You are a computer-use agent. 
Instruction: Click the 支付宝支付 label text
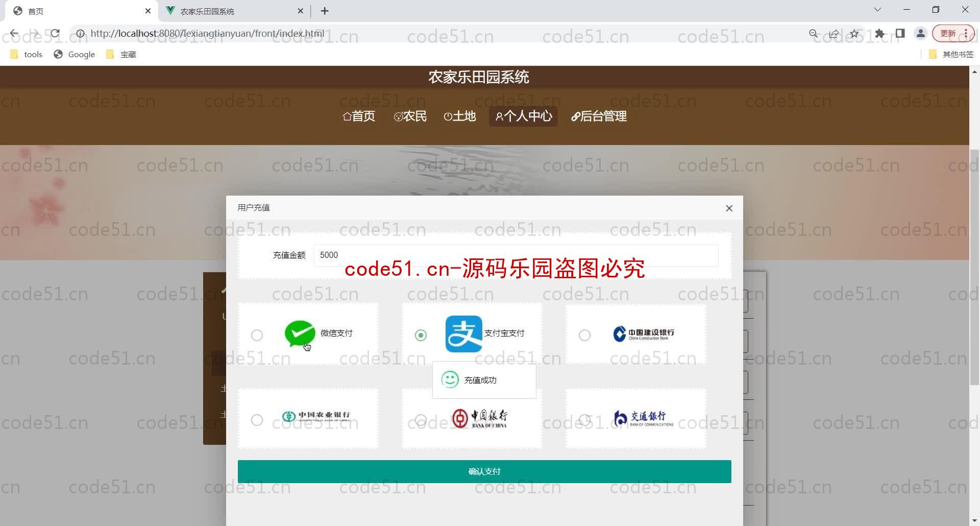(x=504, y=333)
